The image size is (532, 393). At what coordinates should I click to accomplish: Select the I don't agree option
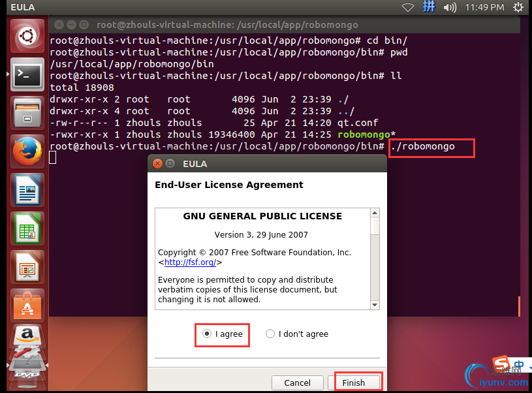point(270,334)
